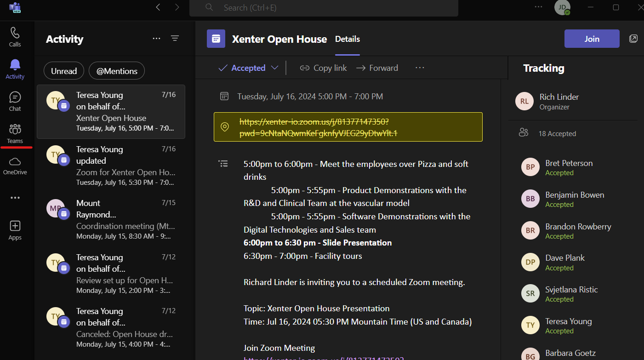Open more meeting actions ellipsis menu
644x360 pixels.
pyautogui.click(x=419, y=68)
